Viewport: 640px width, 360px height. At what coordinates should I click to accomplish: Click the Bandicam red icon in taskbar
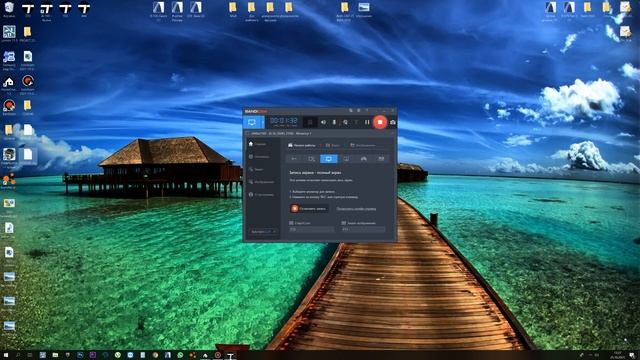(218, 355)
